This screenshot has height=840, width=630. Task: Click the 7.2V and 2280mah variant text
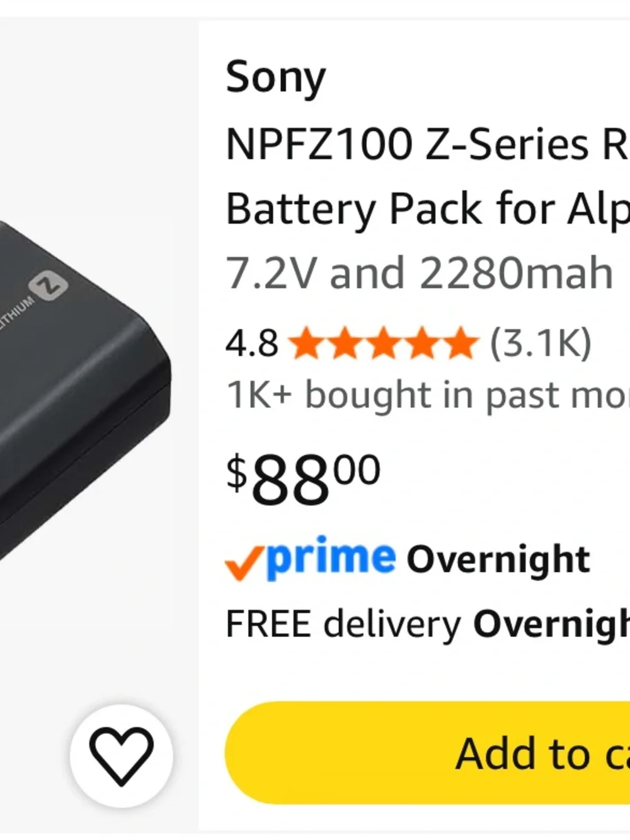(419, 273)
